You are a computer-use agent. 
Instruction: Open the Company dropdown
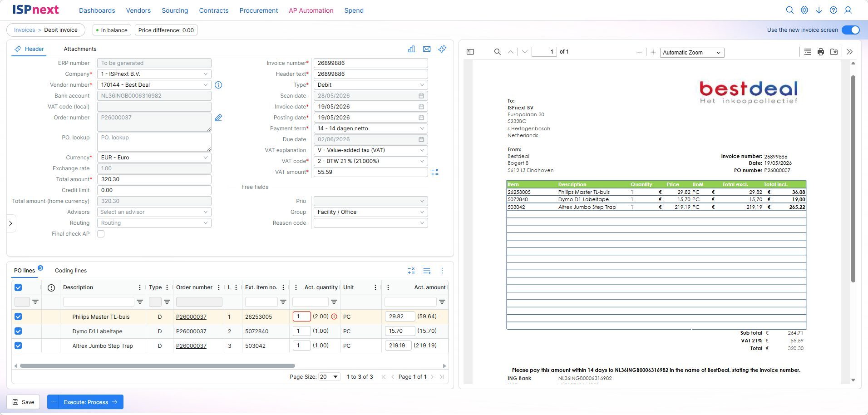(154, 74)
